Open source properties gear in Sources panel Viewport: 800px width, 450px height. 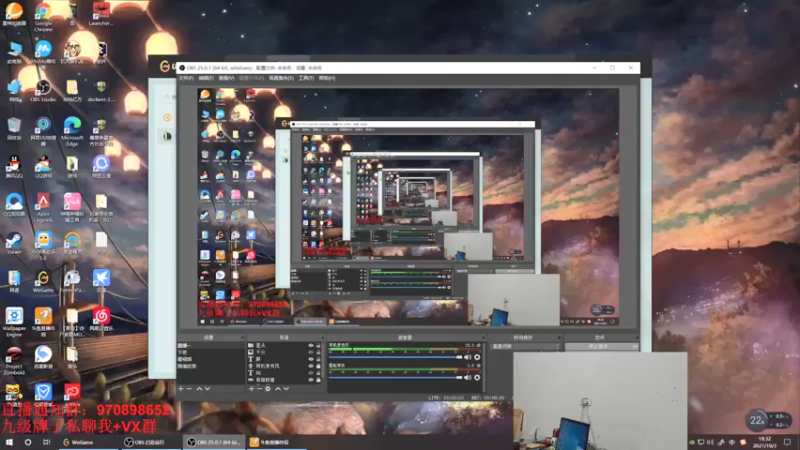click(x=268, y=389)
